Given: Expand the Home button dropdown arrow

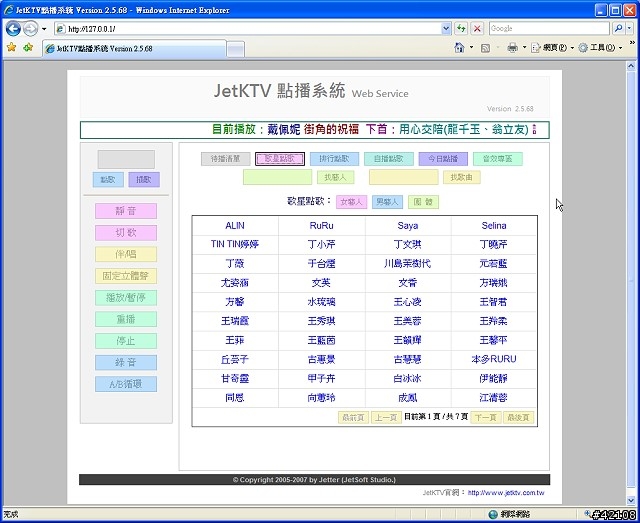Looking at the screenshot, I should coord(471,48).
